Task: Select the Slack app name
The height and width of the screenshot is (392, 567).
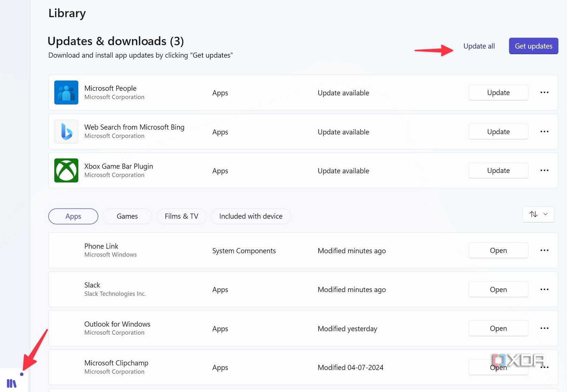Action: tap(92, 285)
